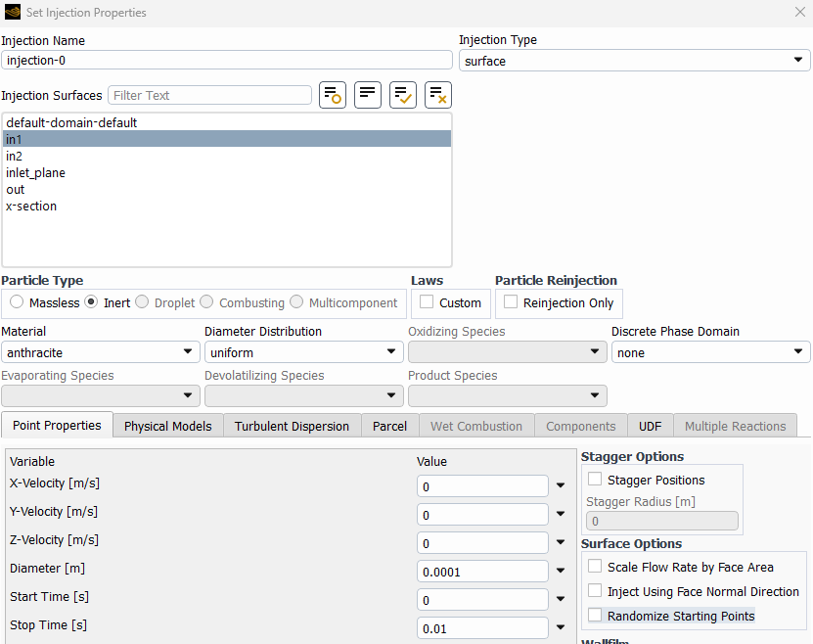Image resolution: width=813 pixels, height=644 pixels.
Task: Switch to the Physical Models tab
Action: pyautogui.click(x=168, y=426)
